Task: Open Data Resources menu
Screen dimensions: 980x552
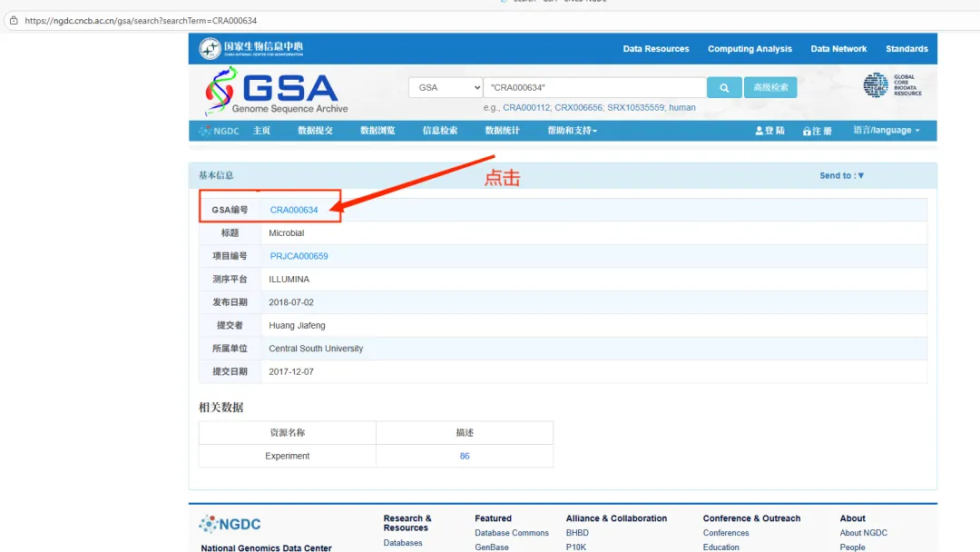Action: [656, 49]
